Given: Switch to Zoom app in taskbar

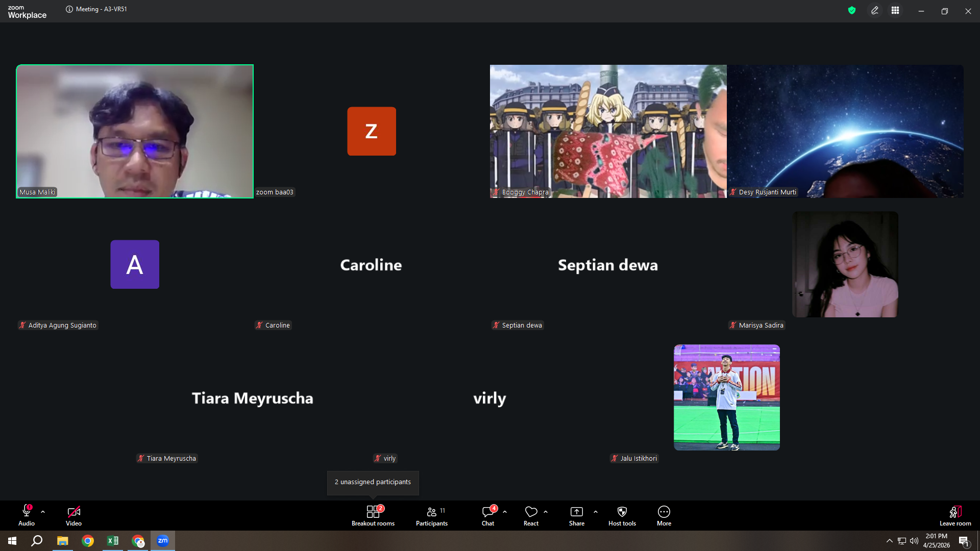Looking at the screenshot, I should pos(163,541).
